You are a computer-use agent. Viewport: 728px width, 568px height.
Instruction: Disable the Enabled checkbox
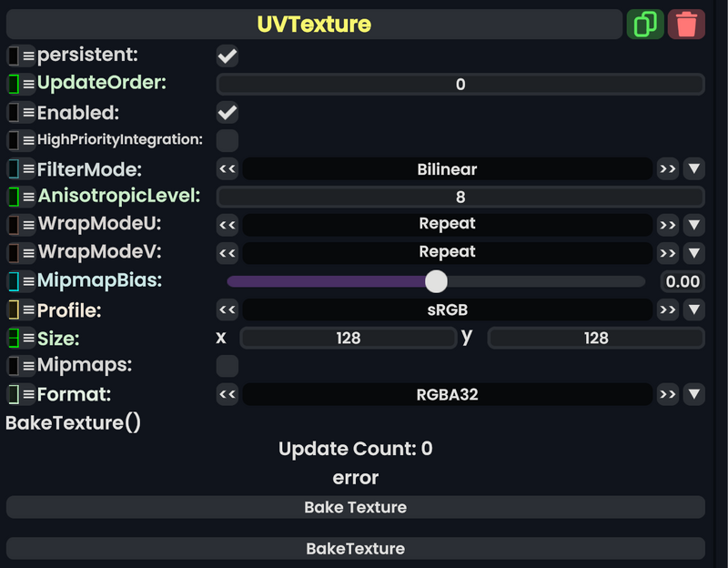click(226, 112)
